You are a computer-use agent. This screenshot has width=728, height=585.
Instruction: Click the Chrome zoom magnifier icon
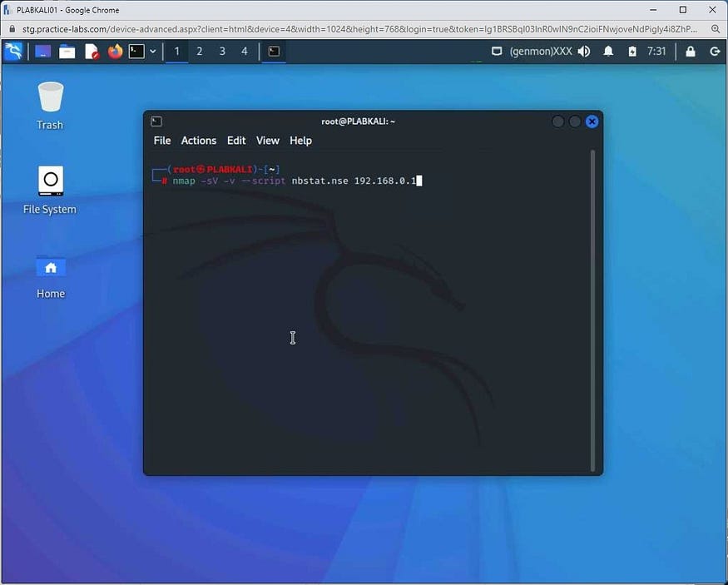[716, 29]
